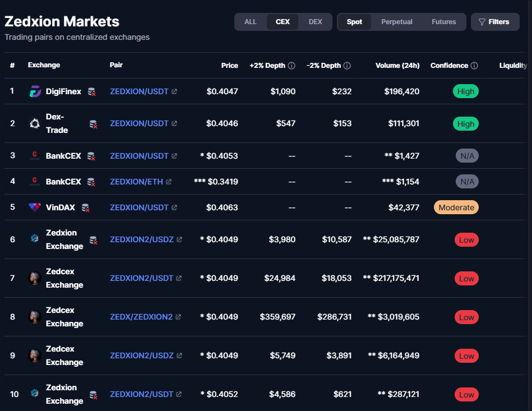
Task: Click the High confidence badge for Dex-Trade
Action: (465, 124)
